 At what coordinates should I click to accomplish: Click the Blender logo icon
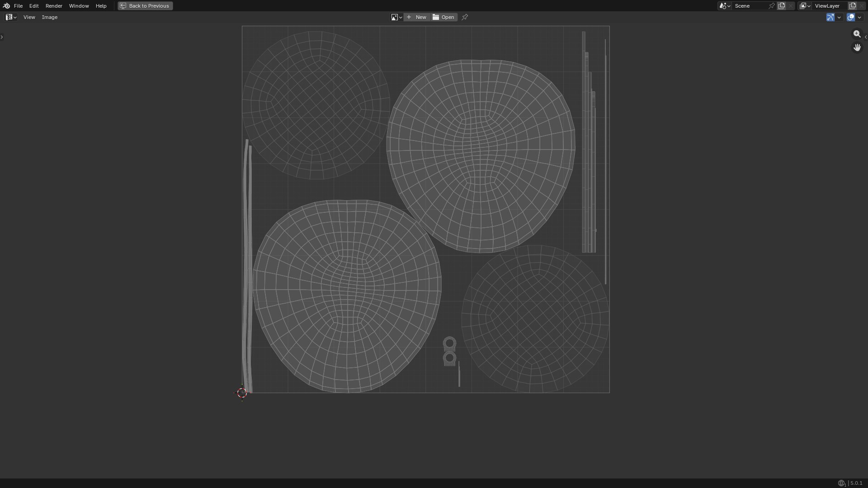pyautogui.click(x=6, y=6)
